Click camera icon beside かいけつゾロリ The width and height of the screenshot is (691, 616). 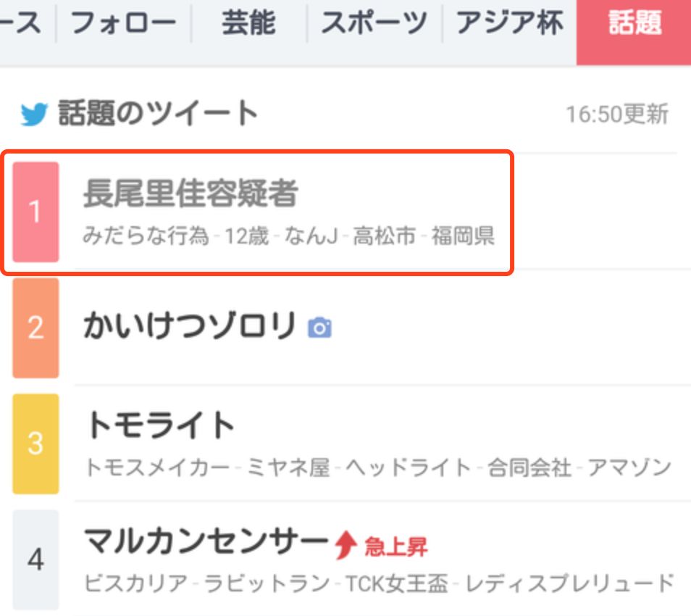(319, 328)
